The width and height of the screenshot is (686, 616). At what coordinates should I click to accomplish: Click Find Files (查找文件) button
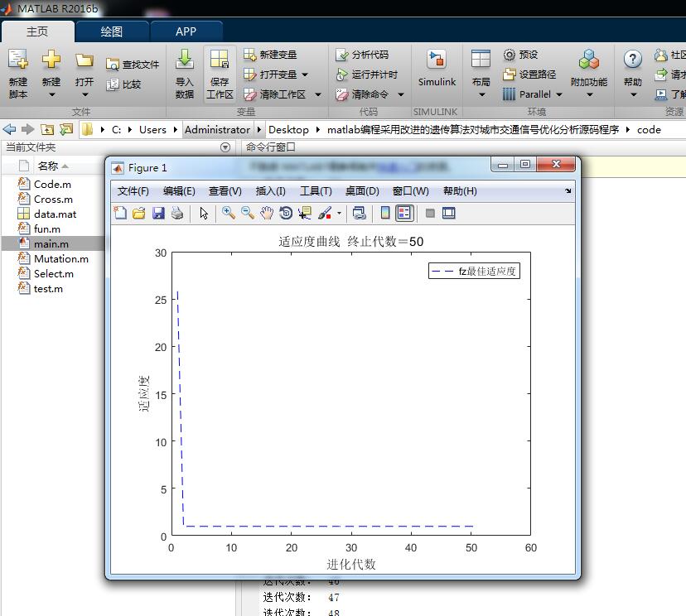[x=133, y=65]
